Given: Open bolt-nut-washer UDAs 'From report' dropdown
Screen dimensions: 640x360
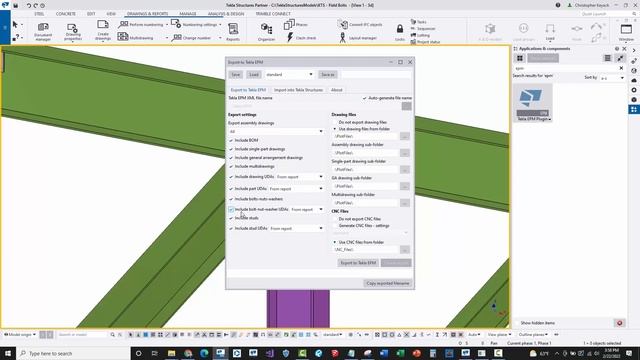Looking at the screenshot, I should pos(307,209).
